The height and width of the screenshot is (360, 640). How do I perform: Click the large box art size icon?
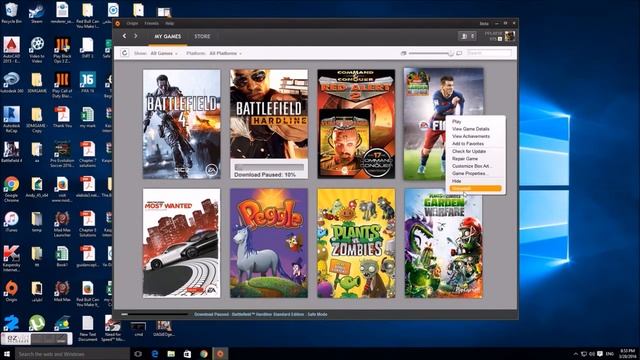click(459, 53)
